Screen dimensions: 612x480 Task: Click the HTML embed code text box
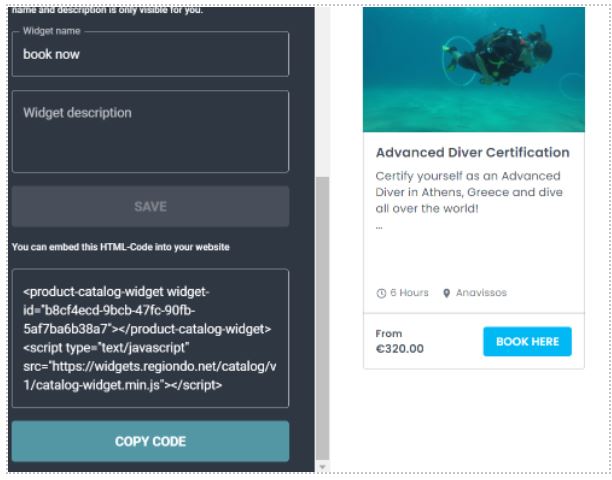pos(150,338)
